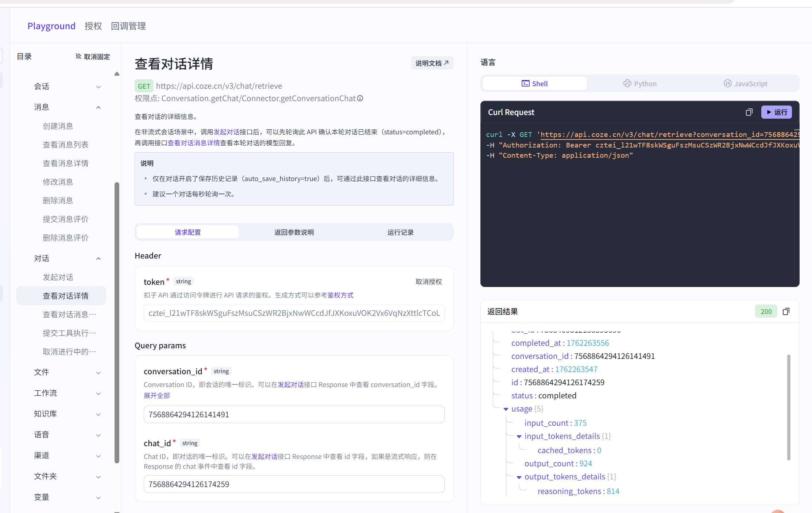Collapse the input_tokens_details node
The image size is (812, 513).
pos(519,436)
